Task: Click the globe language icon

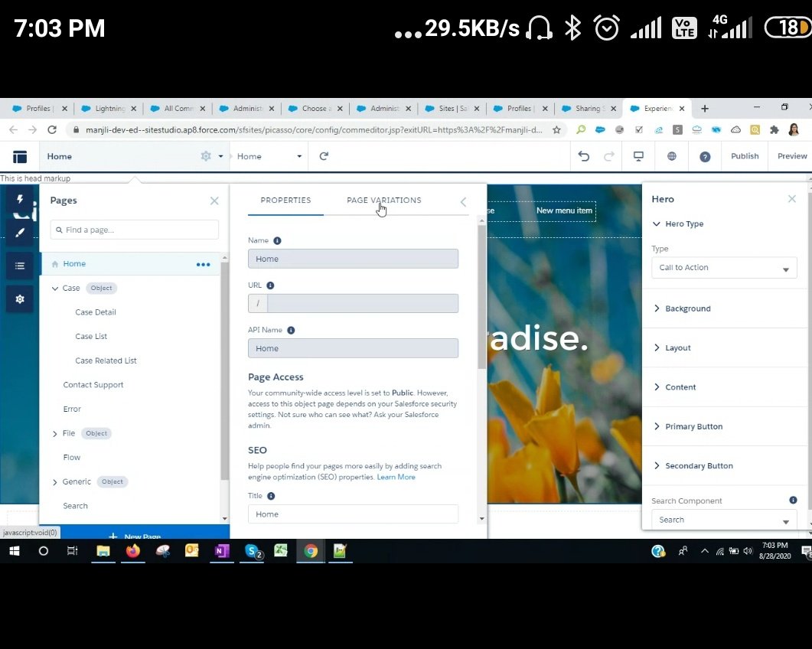Action: click(x=671, y=156)
